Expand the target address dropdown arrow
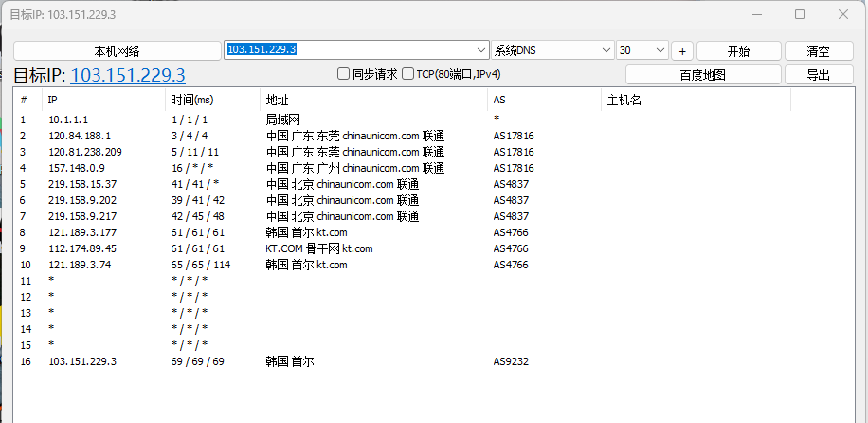This screenshot has height=423, width=868. 481,50
